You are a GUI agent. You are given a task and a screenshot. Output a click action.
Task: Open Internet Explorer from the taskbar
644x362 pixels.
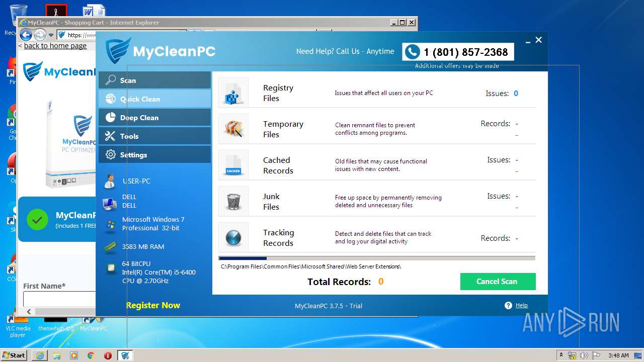pyautogui.click(x=40, y=355)
